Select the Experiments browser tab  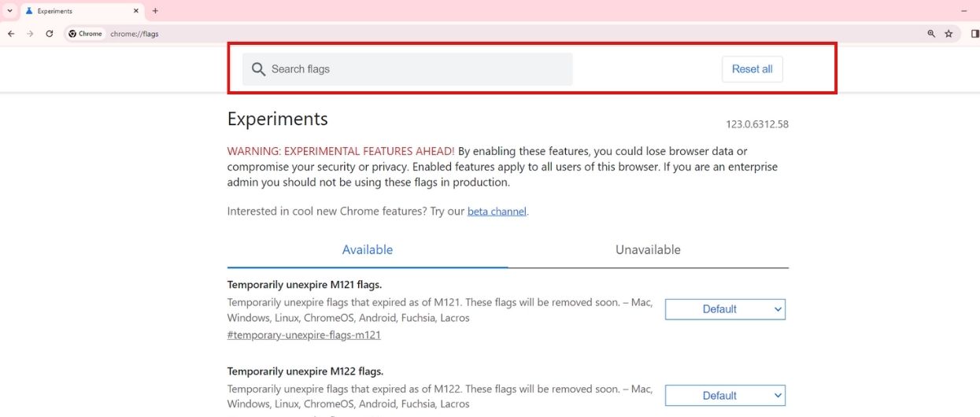click(x=82, y=11)
